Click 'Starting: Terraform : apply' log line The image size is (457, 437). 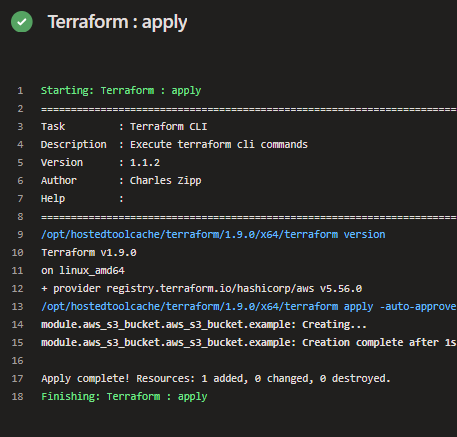121,90
